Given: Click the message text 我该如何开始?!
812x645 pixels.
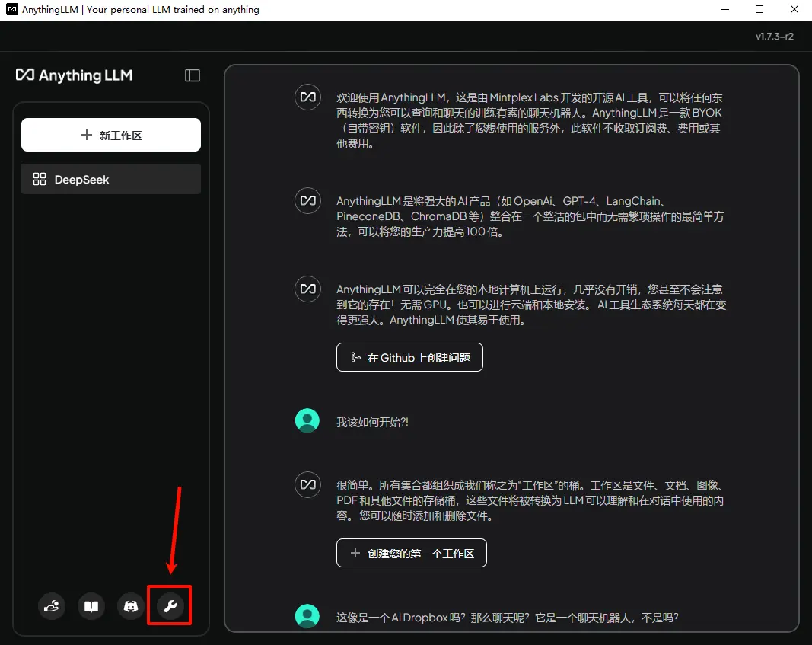Looking at the screenshot, I should point(372,422).
